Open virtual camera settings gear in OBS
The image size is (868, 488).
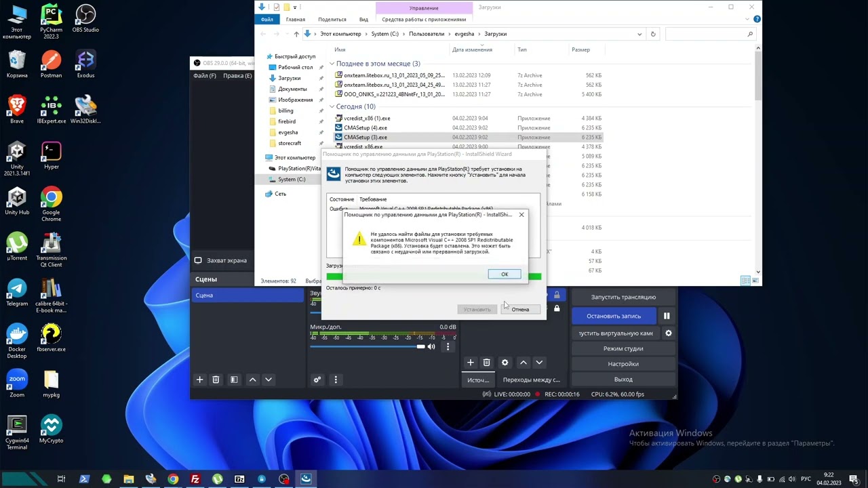coord(669,333)
